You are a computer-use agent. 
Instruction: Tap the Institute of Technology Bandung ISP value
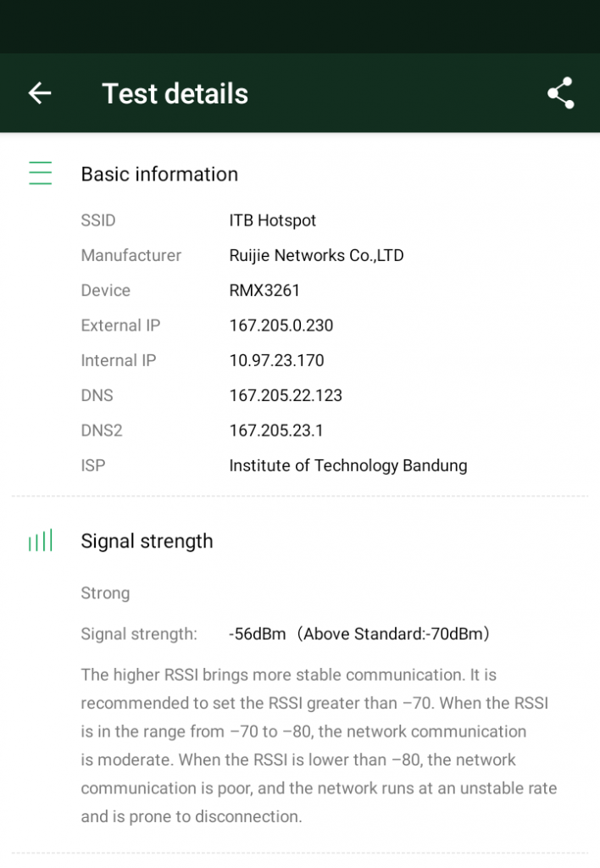click(348, 465)
